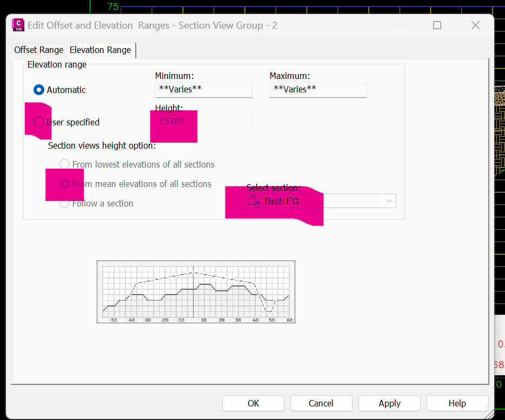Viewport: 505px width, 420px height.
Task: Click the Height value field showing 15.00'
Action: point(203,122)
